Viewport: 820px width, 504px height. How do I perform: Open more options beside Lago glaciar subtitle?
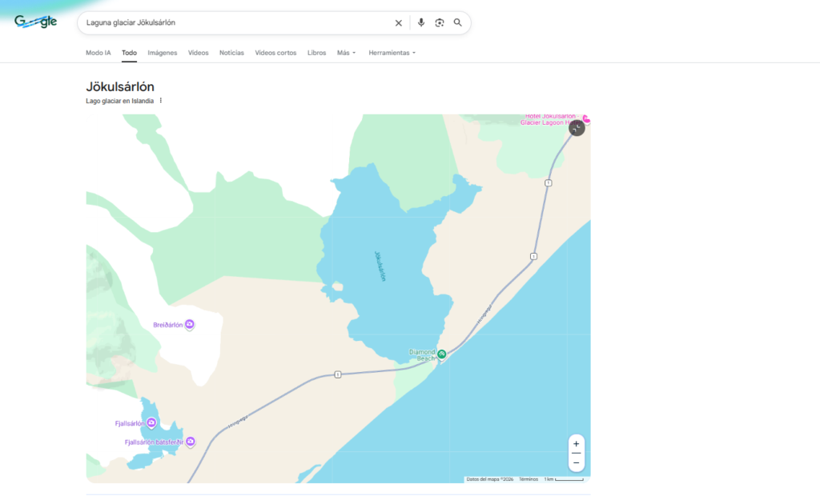[161, 101]
